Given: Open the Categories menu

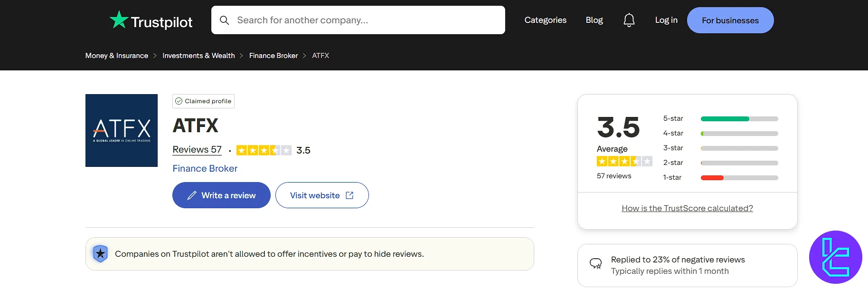Looking at the screenshot, I should (546, 20).
